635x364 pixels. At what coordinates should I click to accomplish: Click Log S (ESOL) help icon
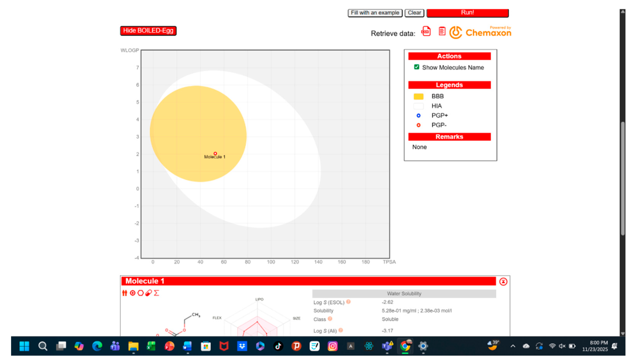pyautogui.click(x=348, y=302)
